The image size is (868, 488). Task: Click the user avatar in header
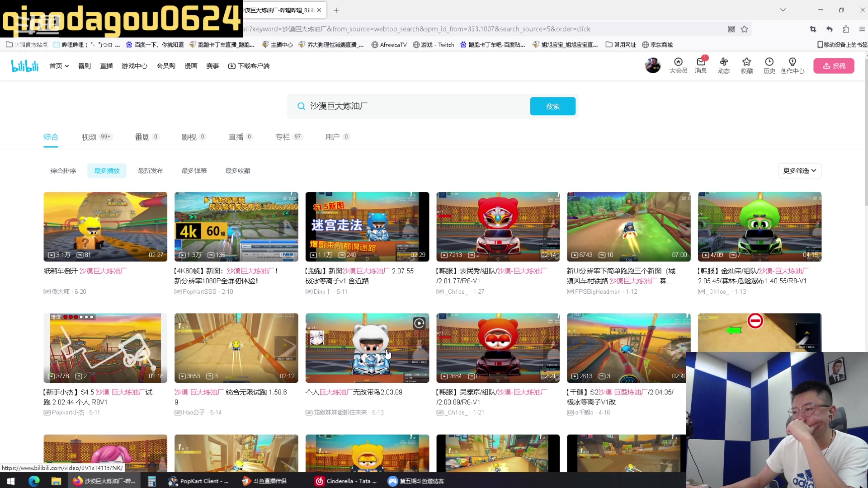[x=652, y=66]
